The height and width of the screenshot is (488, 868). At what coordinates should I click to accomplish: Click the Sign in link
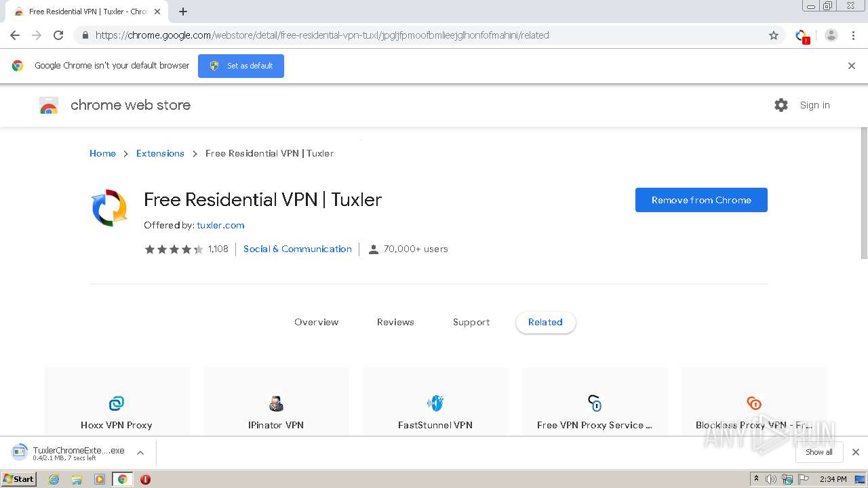(814, 105)
